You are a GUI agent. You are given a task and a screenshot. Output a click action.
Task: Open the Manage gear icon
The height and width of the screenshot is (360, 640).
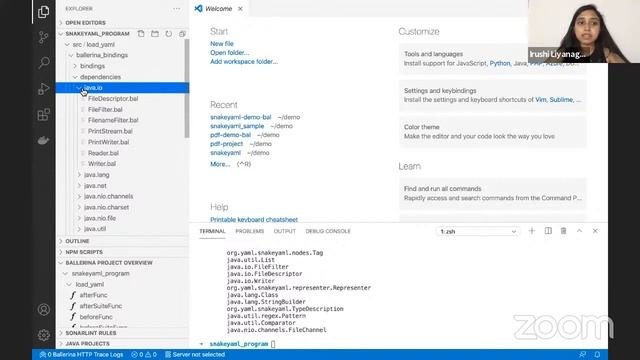pyautogui.click(x=44, y=335)
